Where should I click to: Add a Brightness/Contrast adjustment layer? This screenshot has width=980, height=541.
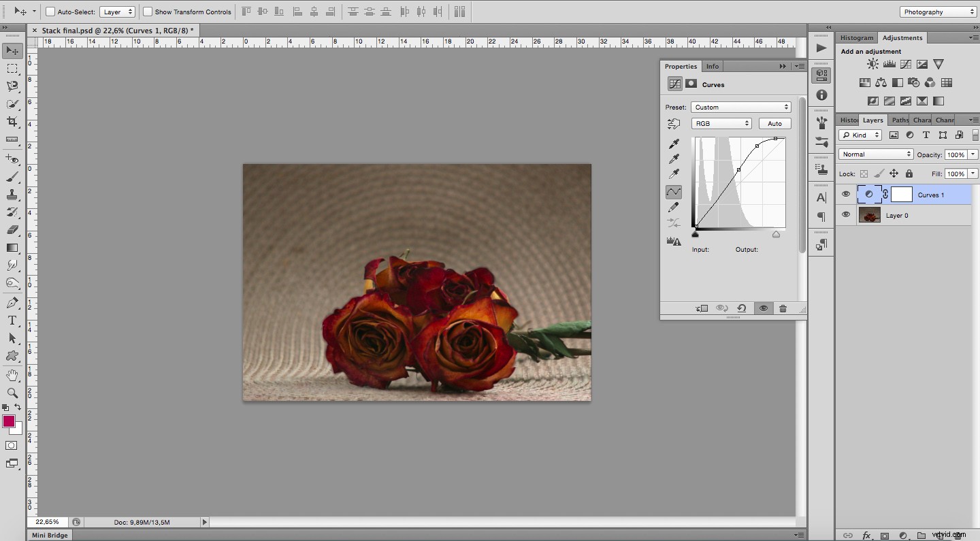click(872, 64)
